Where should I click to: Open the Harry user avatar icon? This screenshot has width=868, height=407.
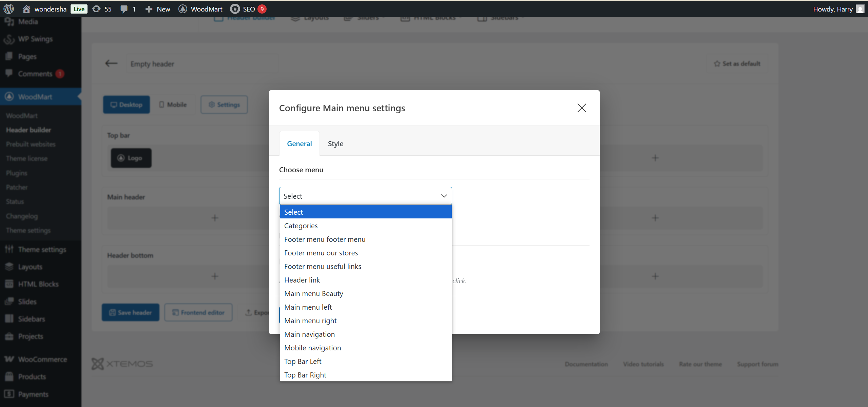tap(860, 9)
